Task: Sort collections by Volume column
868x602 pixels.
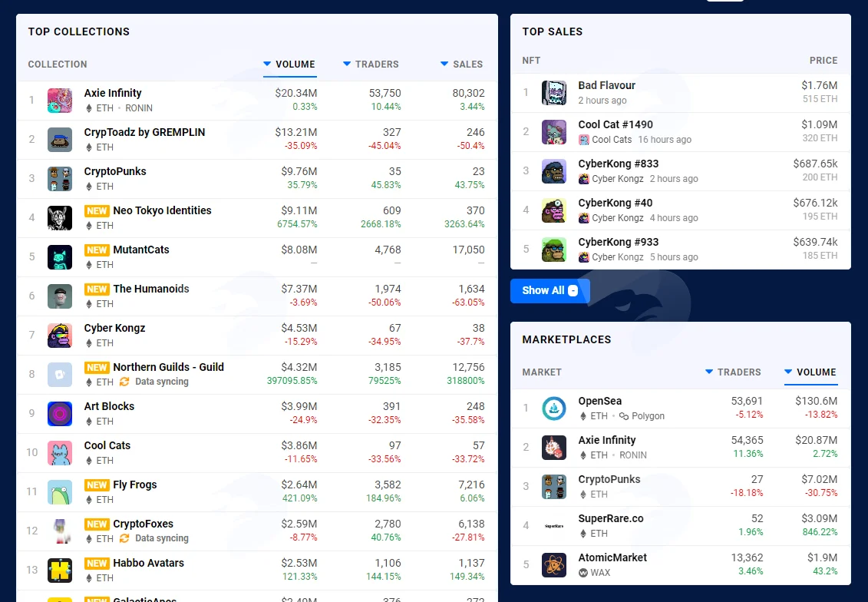Action: [x=289, y=64]
